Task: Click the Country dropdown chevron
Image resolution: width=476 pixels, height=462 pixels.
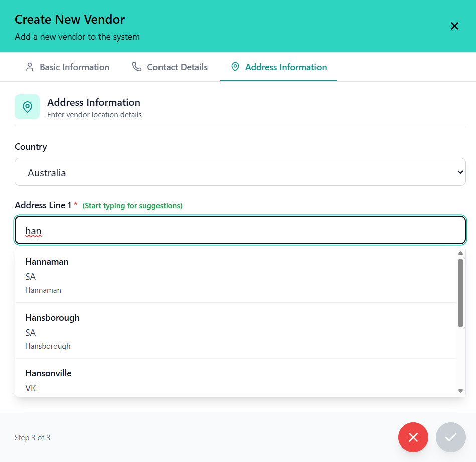Action: (460, 172)
